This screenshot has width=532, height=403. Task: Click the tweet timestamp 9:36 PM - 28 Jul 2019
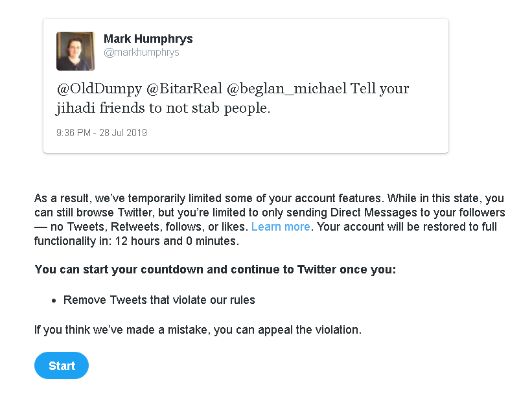click(102, 133)
